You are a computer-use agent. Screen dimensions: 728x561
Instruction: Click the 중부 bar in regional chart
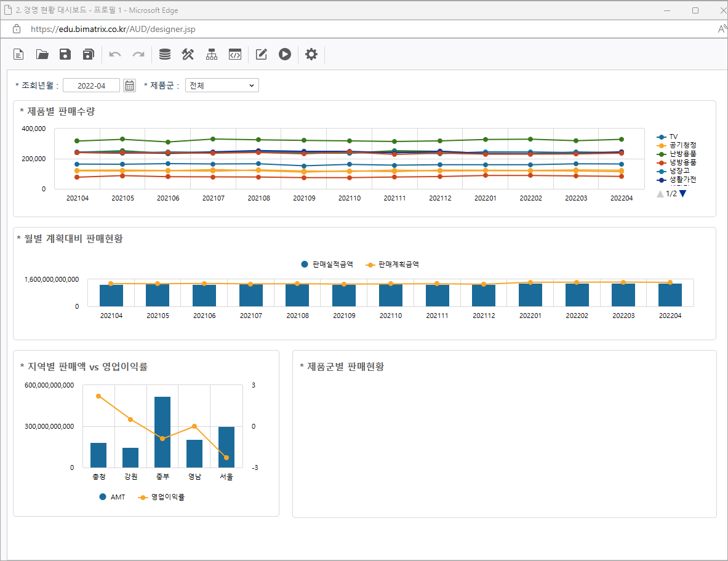point(162,432)
